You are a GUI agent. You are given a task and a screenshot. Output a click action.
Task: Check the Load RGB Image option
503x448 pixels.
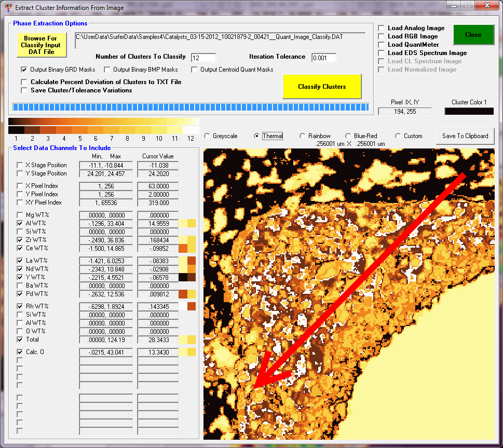(382, 36)
